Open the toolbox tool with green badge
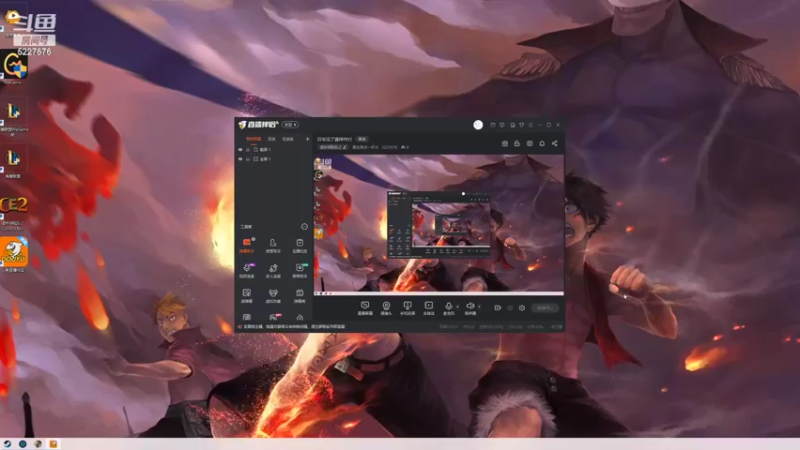Image resolution: width=800 pixels, height=450 pixels. point(299,270)
